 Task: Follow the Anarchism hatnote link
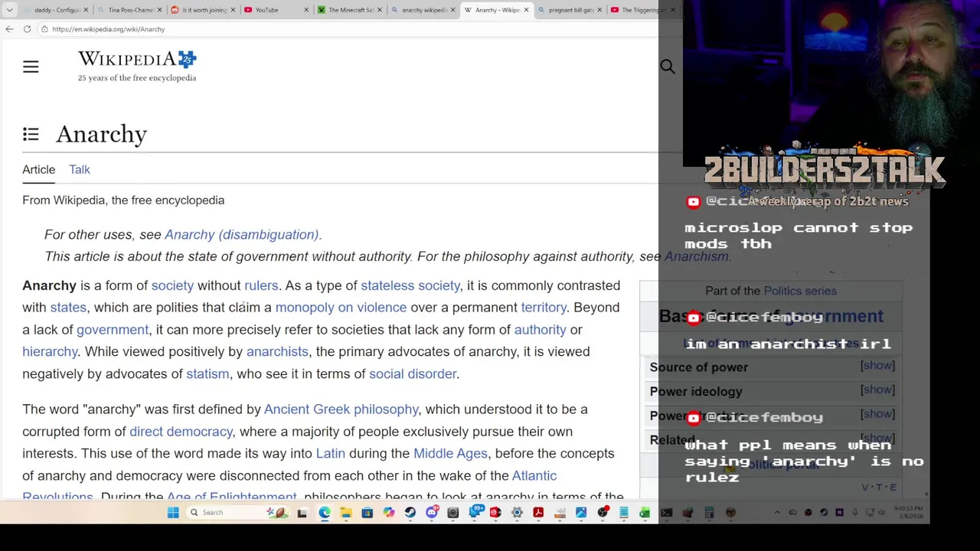pyautogui.click(x=696, y=256)
